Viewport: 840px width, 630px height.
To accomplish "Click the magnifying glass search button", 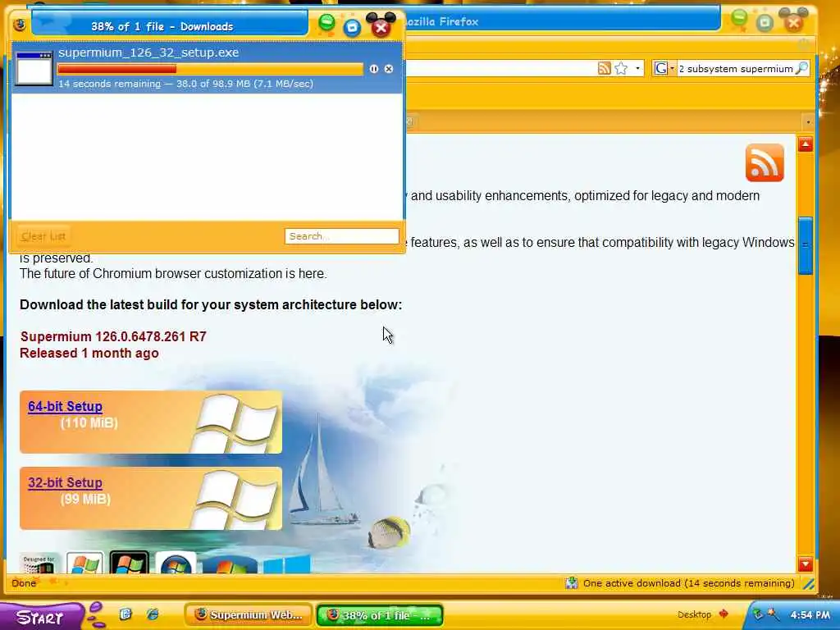I will (802, 68).
